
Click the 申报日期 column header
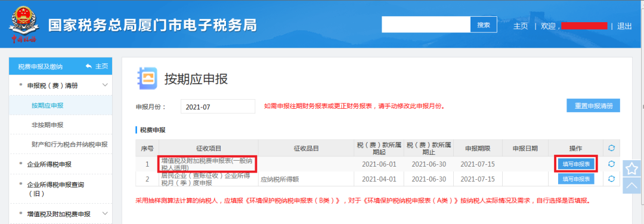[x=525, y=148]
